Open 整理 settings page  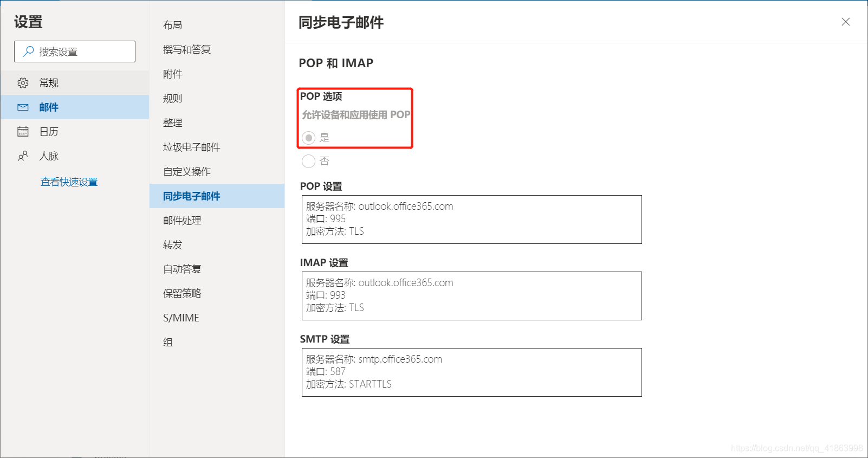tap(217, 122)
